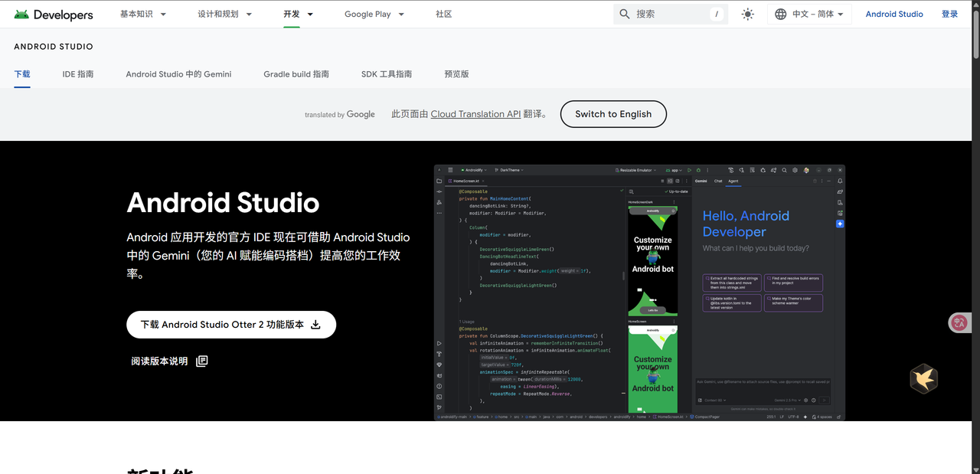Click the HomeScreen.kt editor tab in IDE preview
The height and width of the screenshot is (474, 980).
click(465, 181)
